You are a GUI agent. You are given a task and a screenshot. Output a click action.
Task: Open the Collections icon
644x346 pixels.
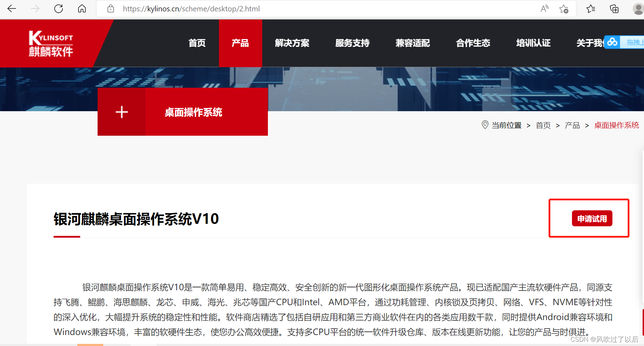[614, 9]
